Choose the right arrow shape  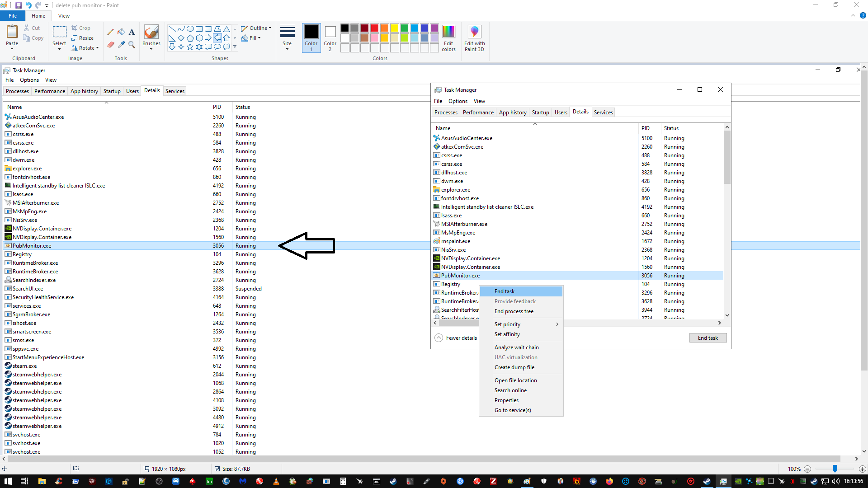pos(208,38)
